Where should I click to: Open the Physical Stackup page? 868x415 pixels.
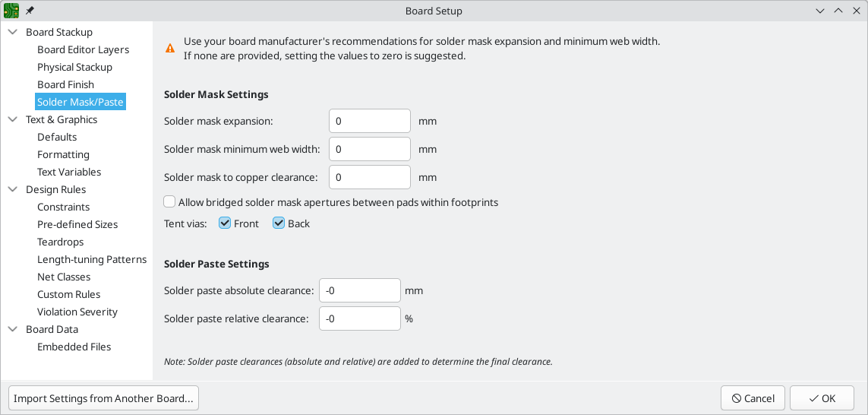pyautogui.click(x=74, y=67)
